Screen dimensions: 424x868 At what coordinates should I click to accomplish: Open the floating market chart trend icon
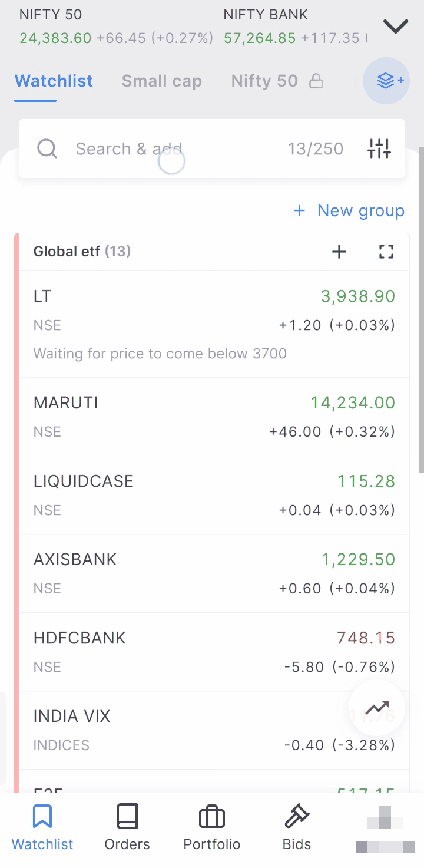pyautogui.click(x=377, y=708)
